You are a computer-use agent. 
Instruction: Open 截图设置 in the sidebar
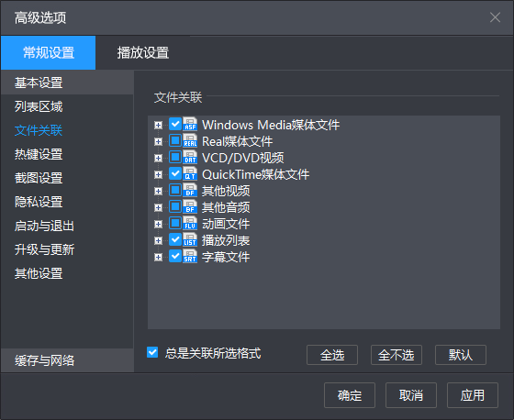67,178
